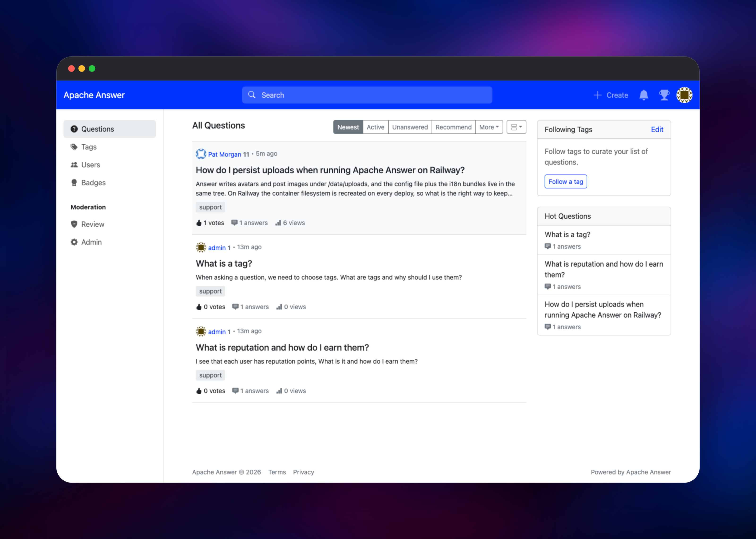Open Pat Morgan's profile link
The width and height of the screenshot is (756, 539).
[225, 154]
